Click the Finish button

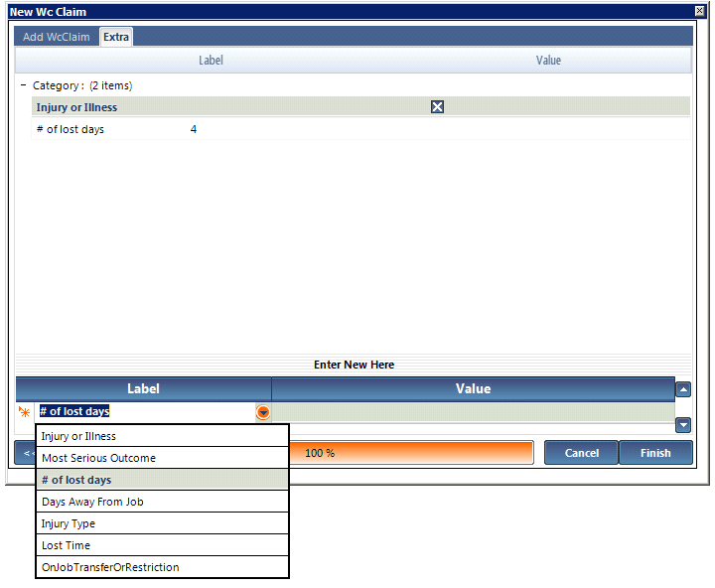[655, 453]
